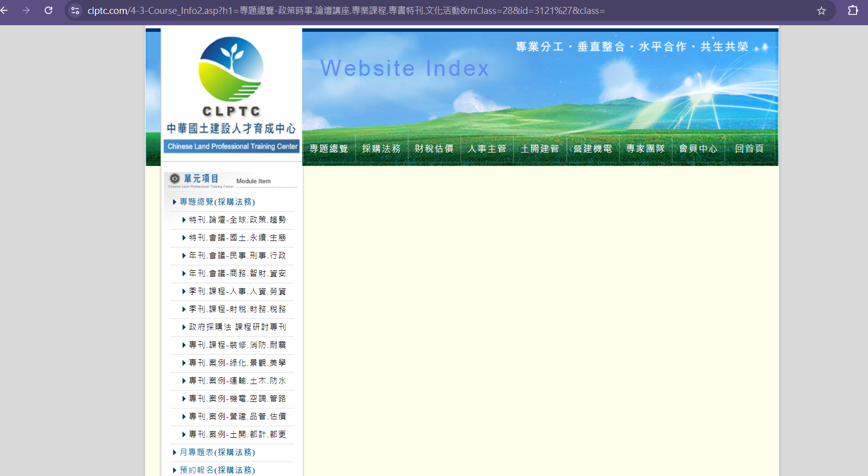The width and height of the screenshot is (868, 476).
Task: Open the 會員中心 navigation tab
Action: [x=698, y=149]
